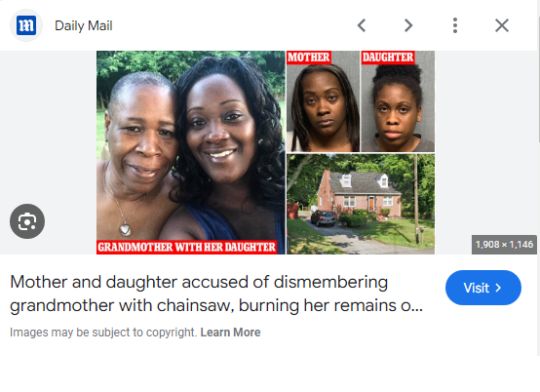Viewport: 540px width, 392px height.
Task: Click the brick house photo
Action: click(x=361, y=204)
